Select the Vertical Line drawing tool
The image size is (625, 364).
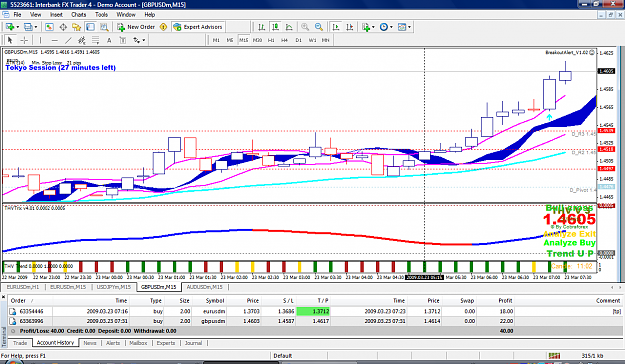click(x=40, y=40)
